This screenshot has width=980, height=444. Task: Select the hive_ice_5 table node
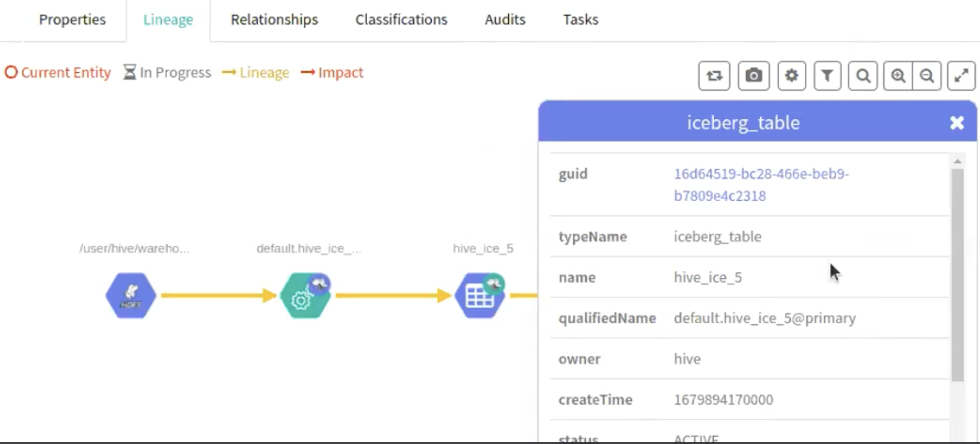click(480, 296)
